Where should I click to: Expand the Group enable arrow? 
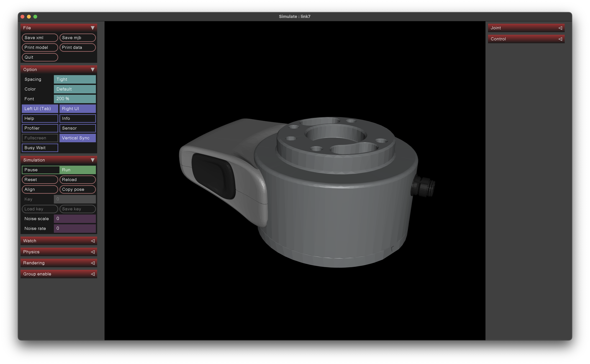tap(93, 274)
